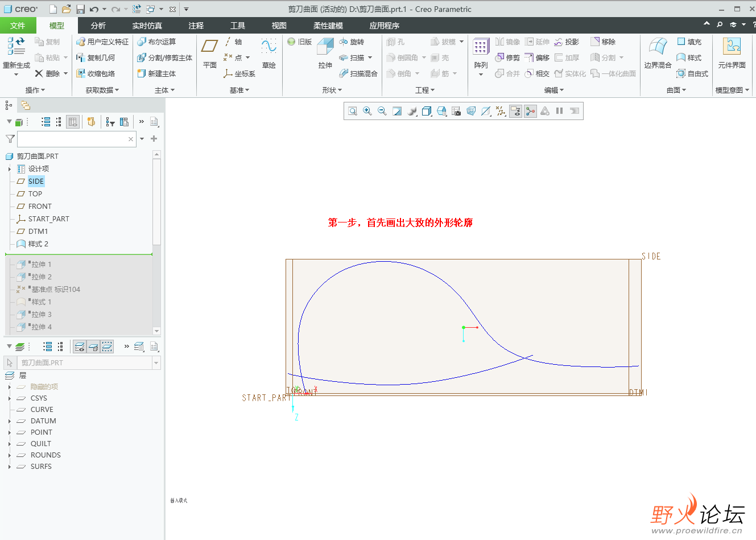The height and width of the screenshot is (540, 756).
Task: Click the 填充 (Fill) surface tool
Action: pos(689,42)
